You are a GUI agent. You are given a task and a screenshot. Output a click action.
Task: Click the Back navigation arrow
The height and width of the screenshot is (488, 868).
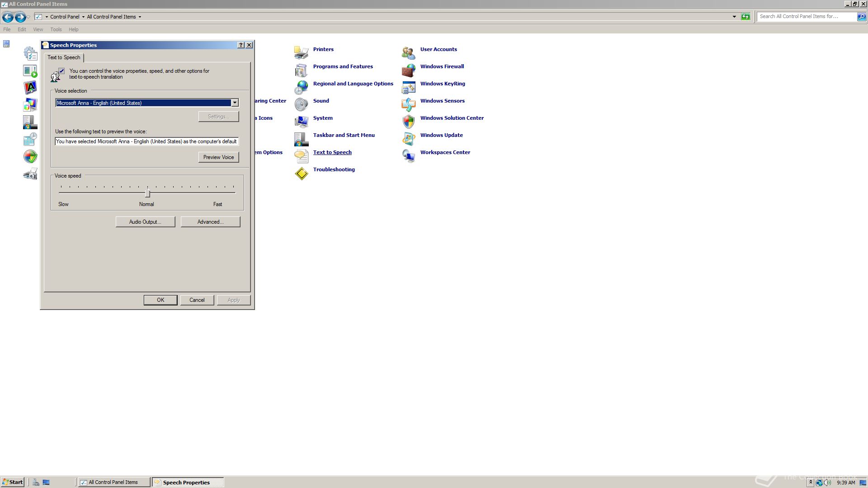click(8, 17)
